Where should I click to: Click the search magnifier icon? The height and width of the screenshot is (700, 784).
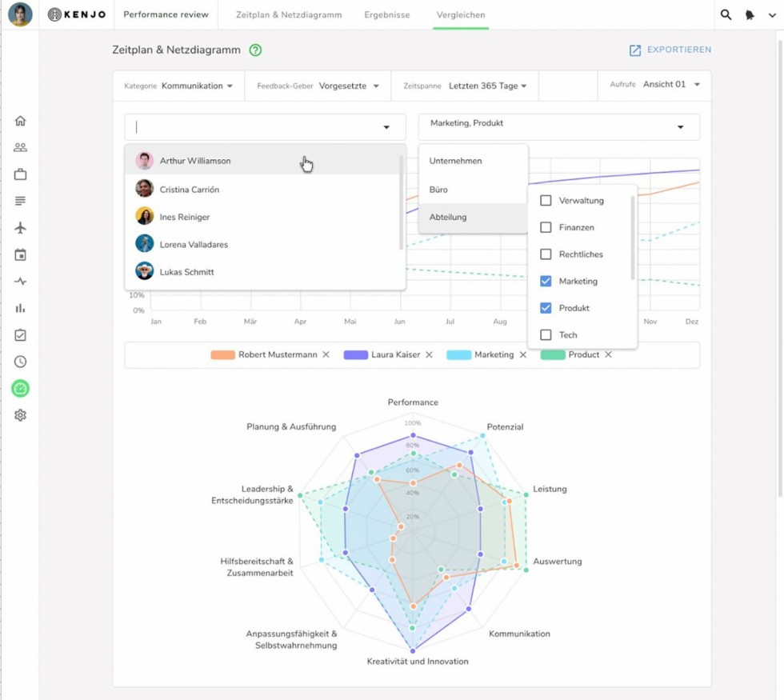tap(726, 14)
